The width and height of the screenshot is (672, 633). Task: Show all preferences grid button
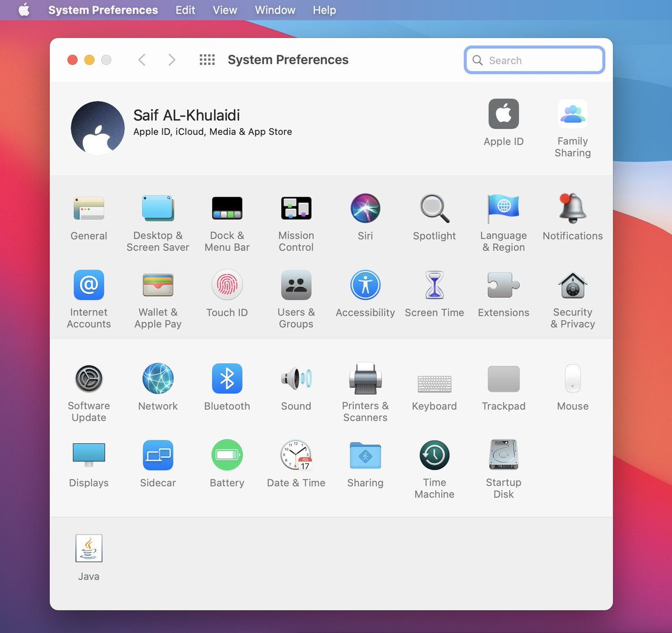coord(207,59)
